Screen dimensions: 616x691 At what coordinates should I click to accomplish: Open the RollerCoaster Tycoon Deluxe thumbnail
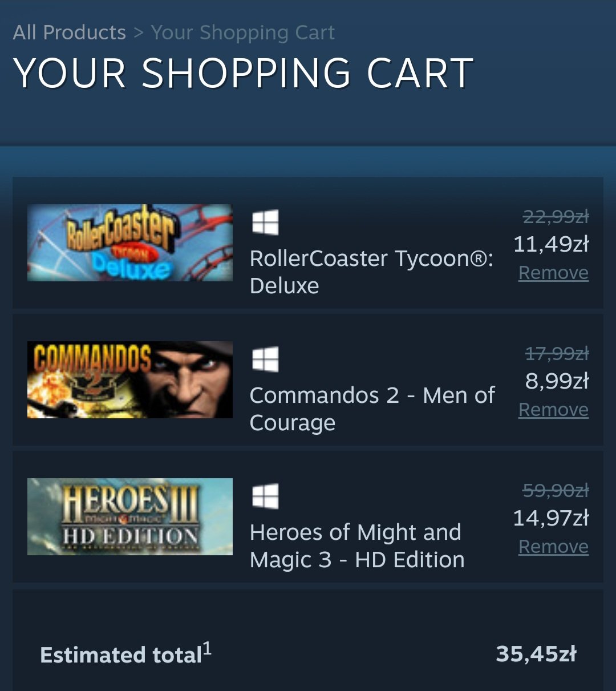[x=130, y=243]
